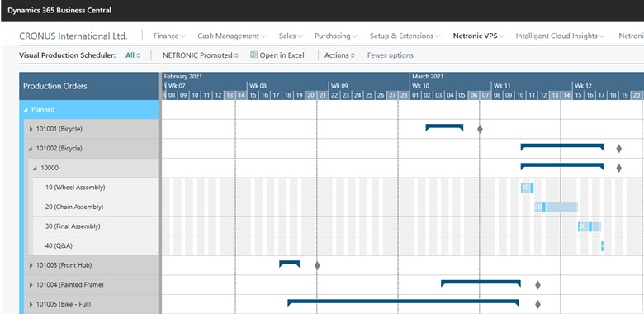
Task: Open the Actions dropdown
Action: 339,55
